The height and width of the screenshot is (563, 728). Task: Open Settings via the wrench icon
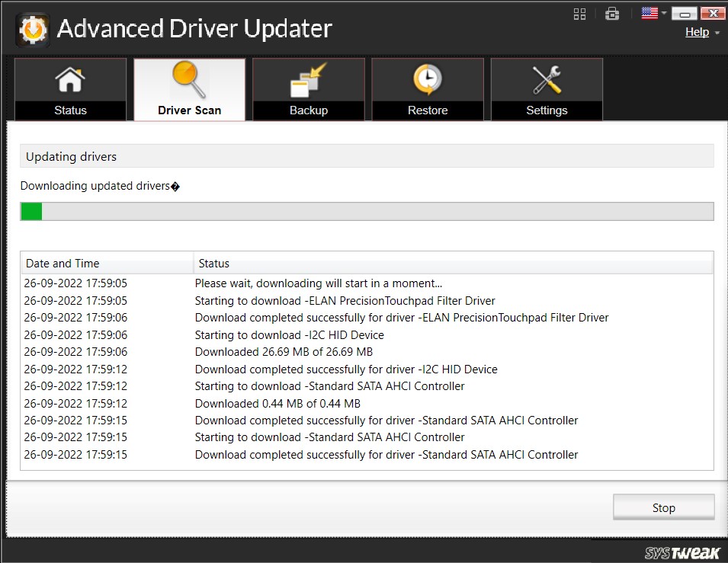point(547,78)
